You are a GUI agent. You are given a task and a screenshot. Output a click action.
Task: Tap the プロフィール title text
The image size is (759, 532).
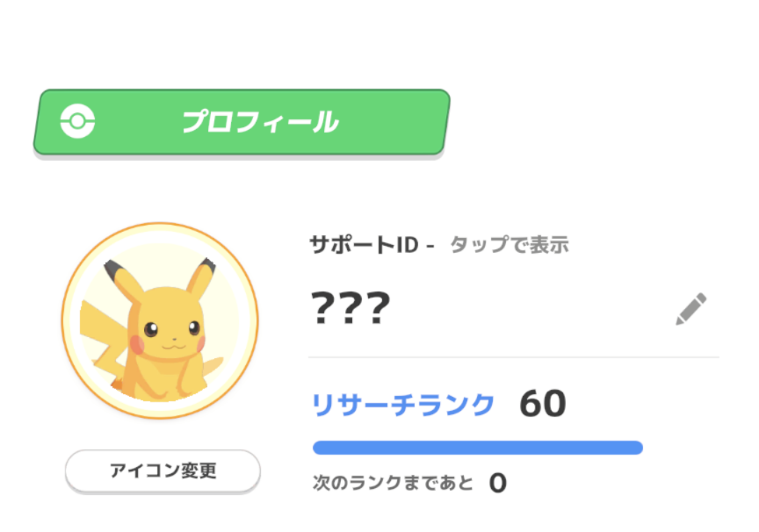click(x=260, y=121)
